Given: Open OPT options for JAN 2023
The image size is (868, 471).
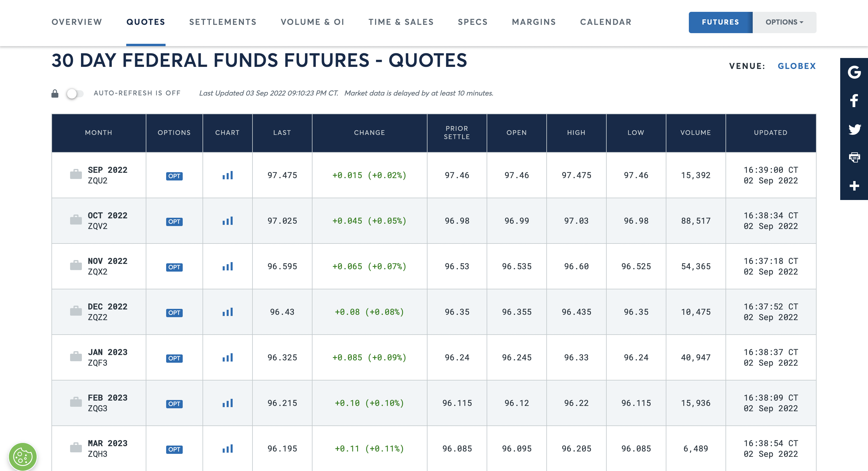Looking at the screenshot, I should pos(174,358).
